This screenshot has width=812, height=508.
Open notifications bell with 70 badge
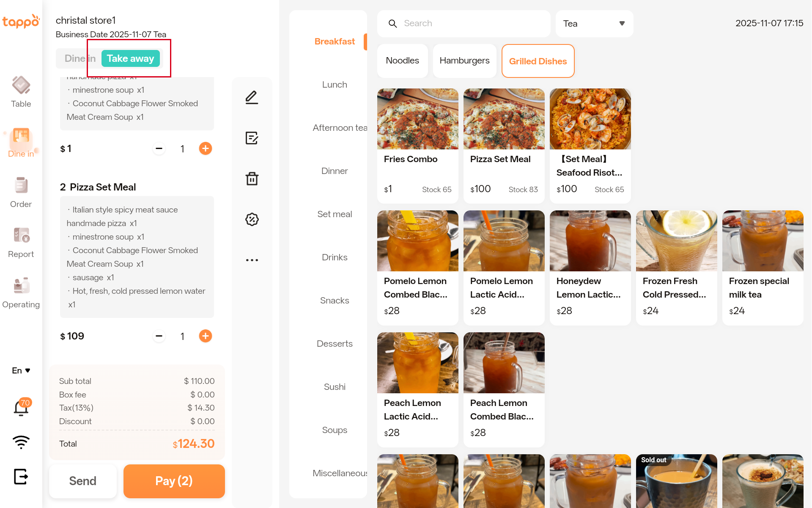click(x=21, y=408)
